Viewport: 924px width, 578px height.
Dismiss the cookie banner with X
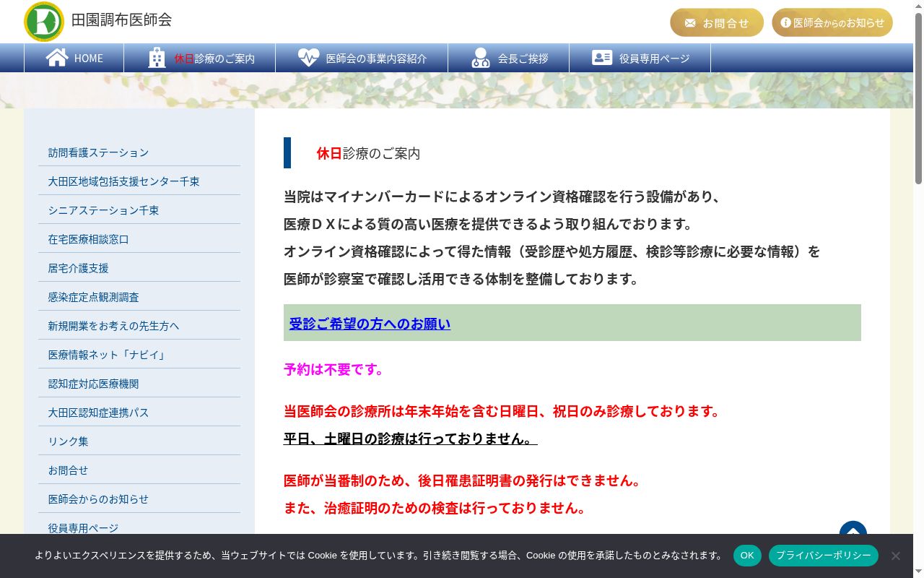pos(895,556)
